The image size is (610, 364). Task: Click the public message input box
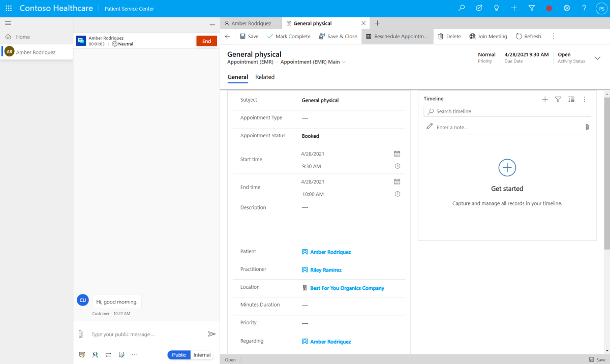point(147,335)
